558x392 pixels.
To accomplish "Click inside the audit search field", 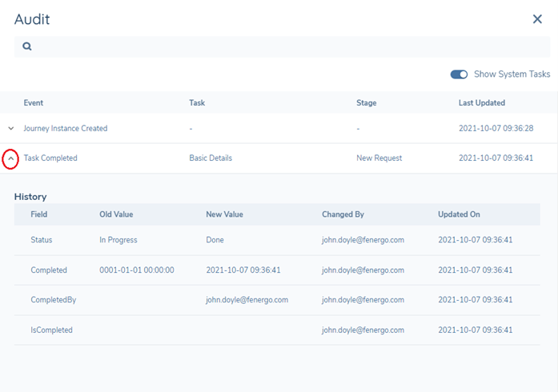I will pyautogui.click(x=280, y=46).
